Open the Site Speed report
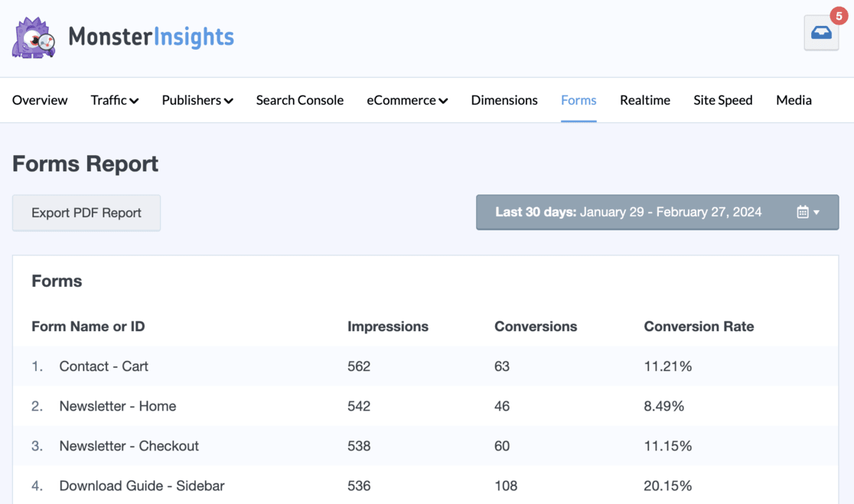This screenshot has width=854, height=504. point(722,100)
